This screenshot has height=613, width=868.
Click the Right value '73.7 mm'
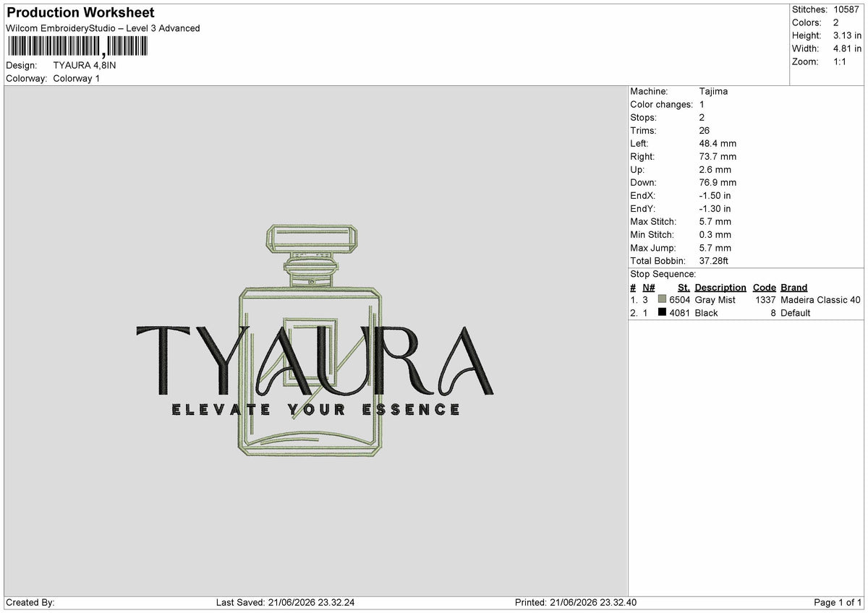(718, 156)
